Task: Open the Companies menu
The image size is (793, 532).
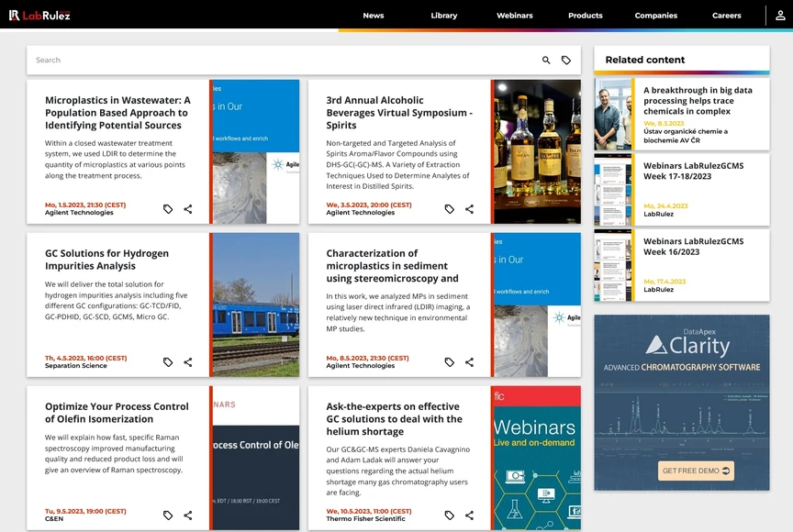Action: (656, 16)
